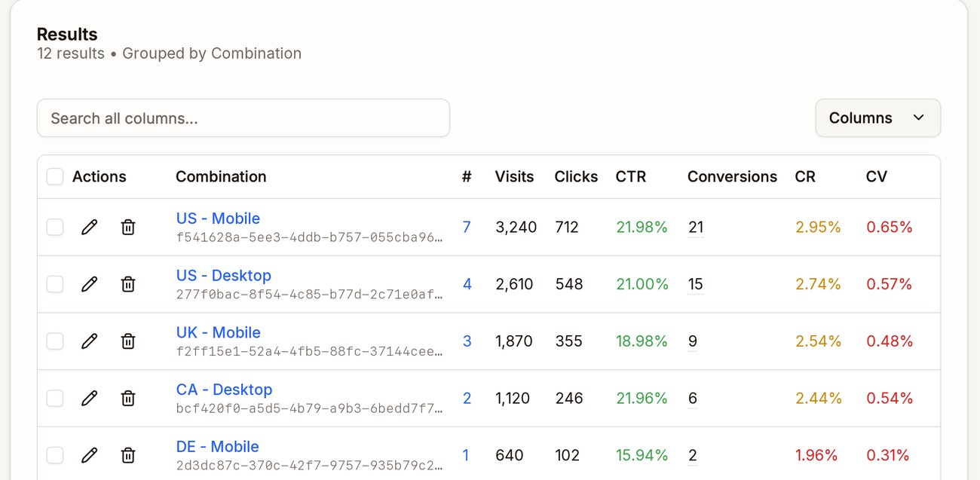Click the ID starting with f541628a
The height and width of the screenshot is (480, 980).
(309, 237)
